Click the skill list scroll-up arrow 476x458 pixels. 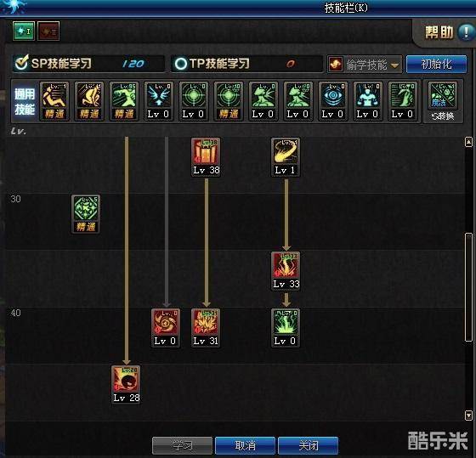(x=468, y=142)
